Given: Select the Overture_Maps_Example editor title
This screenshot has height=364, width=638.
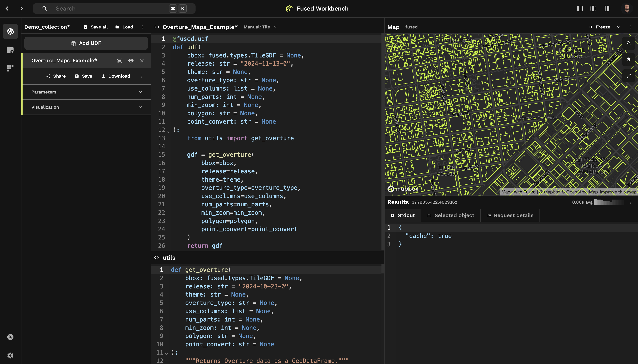Looking at the screenshot, I should (x=200, y=27).
